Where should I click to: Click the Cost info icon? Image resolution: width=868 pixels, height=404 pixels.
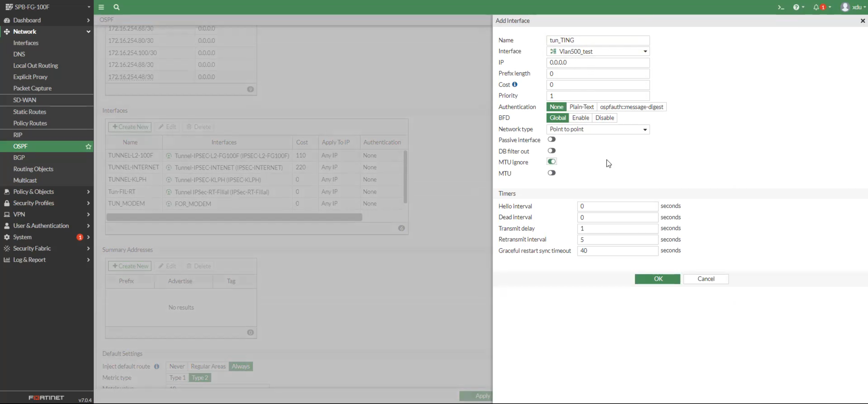pos(514,84)
